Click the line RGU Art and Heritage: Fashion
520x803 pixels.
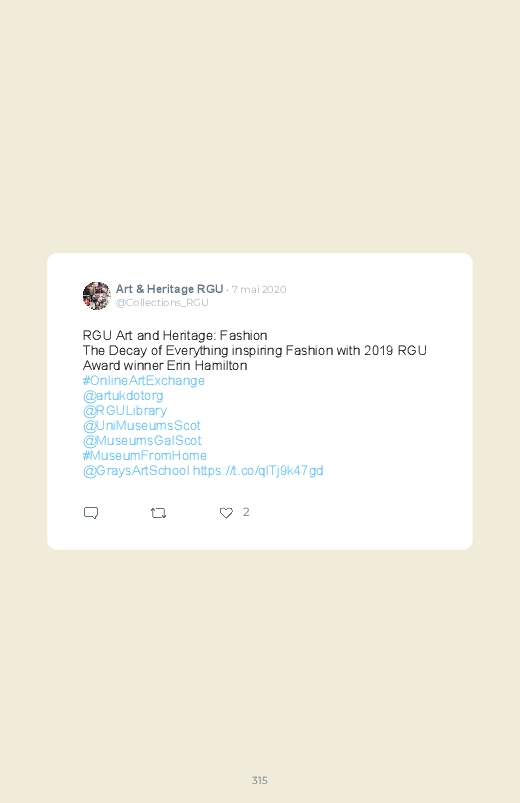(175, 335)
